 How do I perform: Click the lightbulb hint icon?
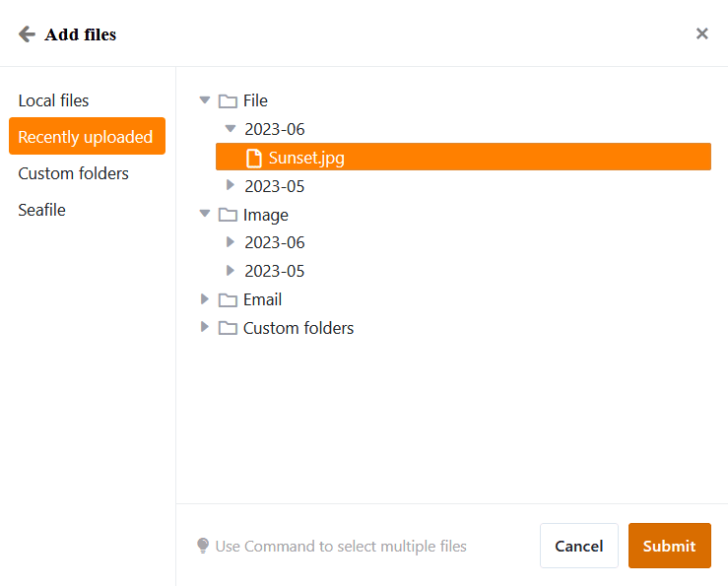pos(203,546)
